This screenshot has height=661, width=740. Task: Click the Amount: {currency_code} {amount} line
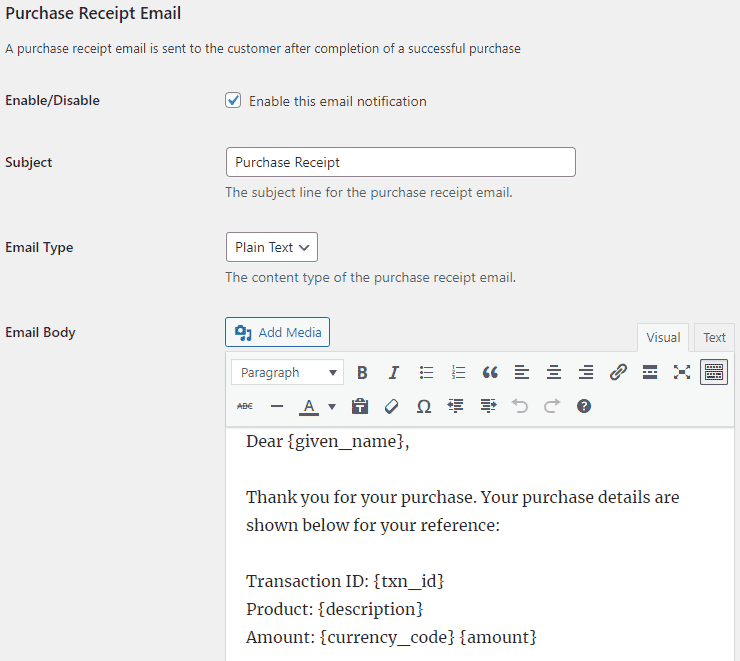(x=391, y=637)
